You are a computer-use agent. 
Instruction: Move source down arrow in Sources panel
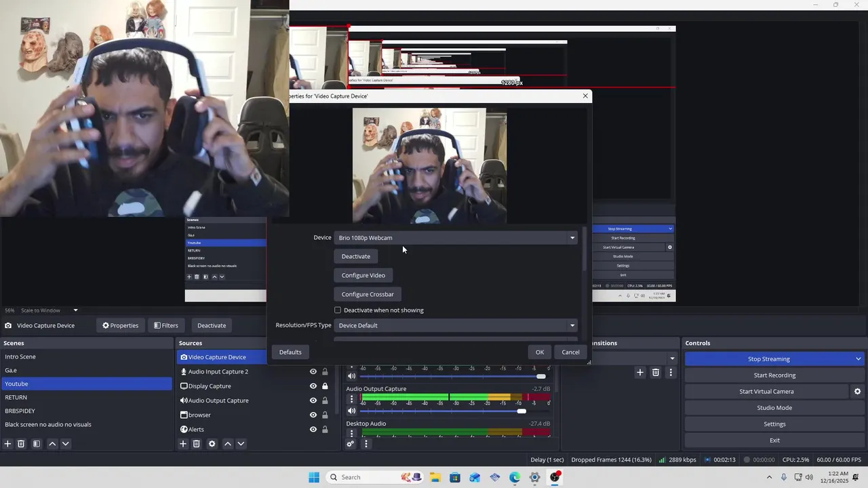241,444
